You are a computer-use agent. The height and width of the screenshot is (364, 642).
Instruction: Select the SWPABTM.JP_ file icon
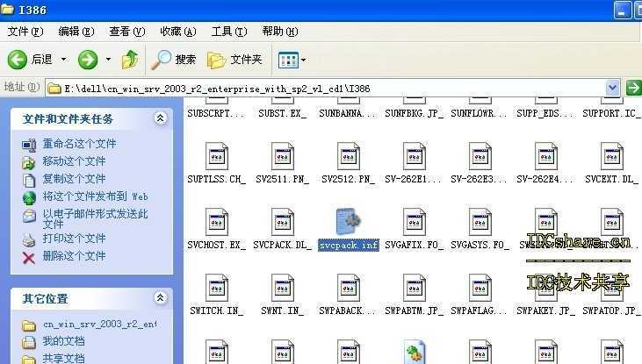click(x=415, y=288)
